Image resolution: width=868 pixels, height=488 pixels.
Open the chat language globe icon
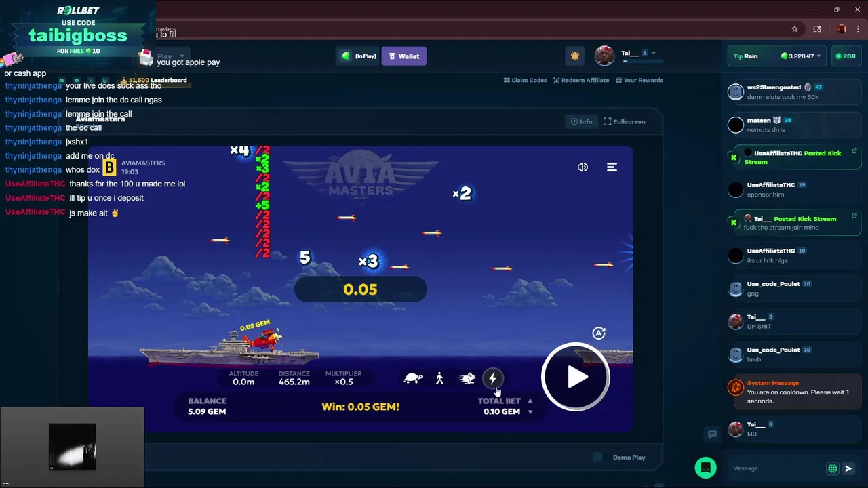click(833, 468)
